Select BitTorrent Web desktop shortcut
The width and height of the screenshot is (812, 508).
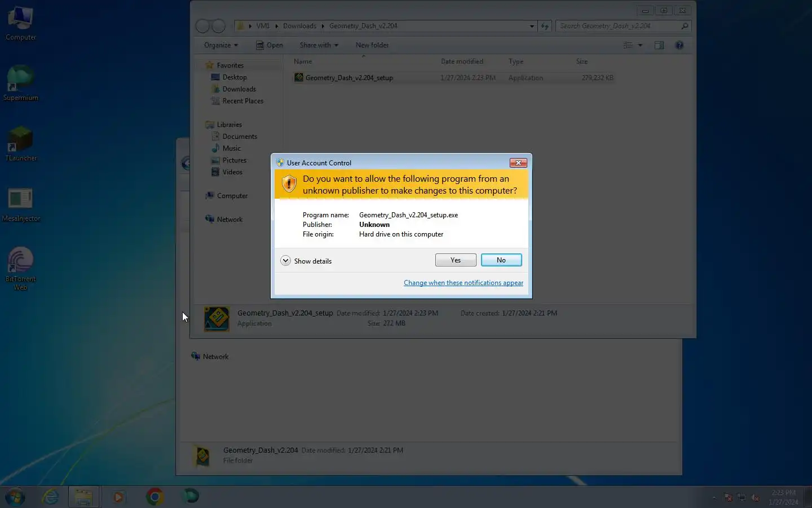click(x=21, y=269)
